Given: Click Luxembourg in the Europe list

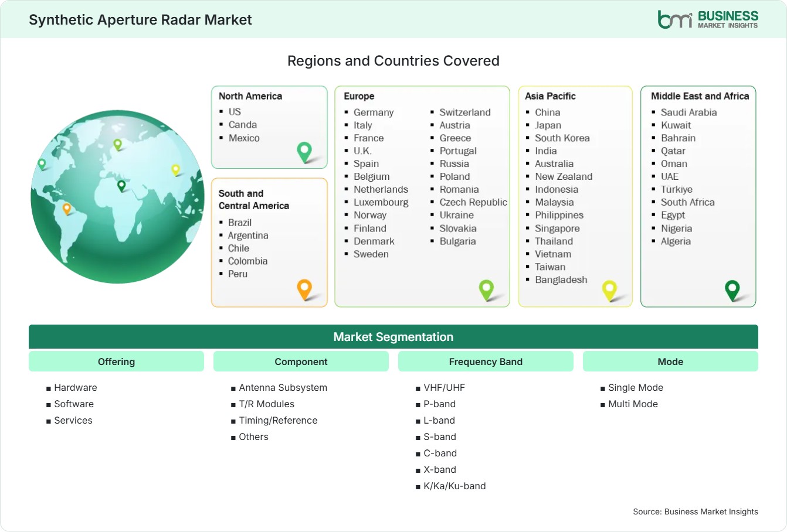Looking at the screenshot, I should click(x=381, y=202).
